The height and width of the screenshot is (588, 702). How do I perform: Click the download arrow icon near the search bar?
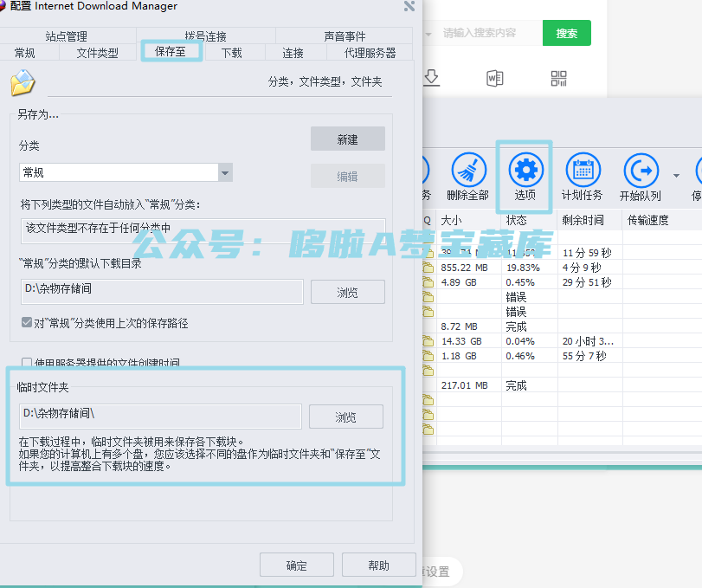click(431, 77)
